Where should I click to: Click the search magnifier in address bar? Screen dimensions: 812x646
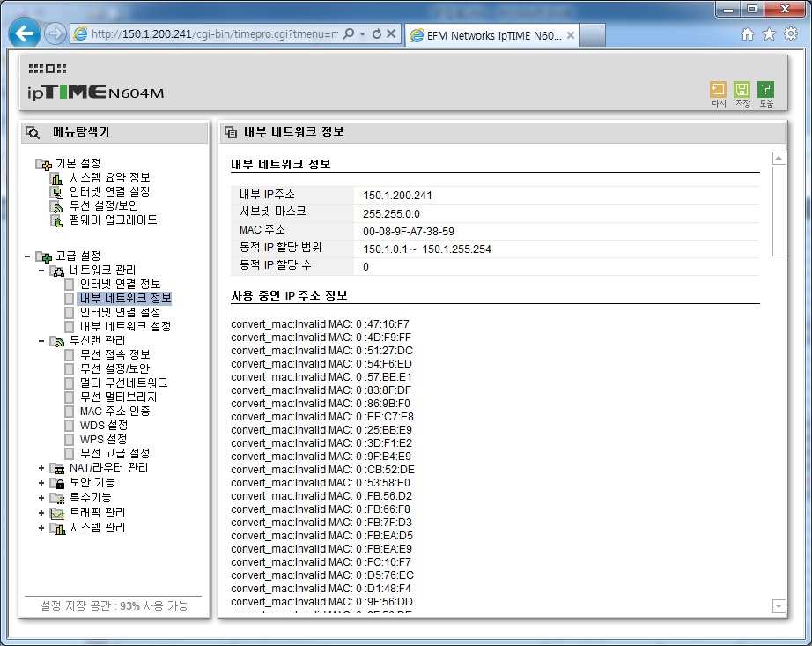(x=349, y=34)
